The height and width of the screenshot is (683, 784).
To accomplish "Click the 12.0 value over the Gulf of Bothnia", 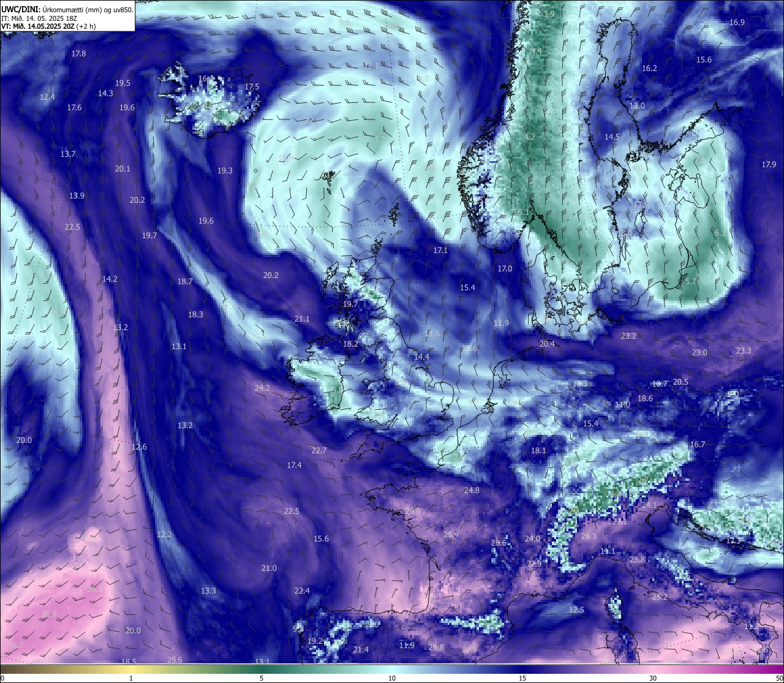I will [x=638, y=106].
